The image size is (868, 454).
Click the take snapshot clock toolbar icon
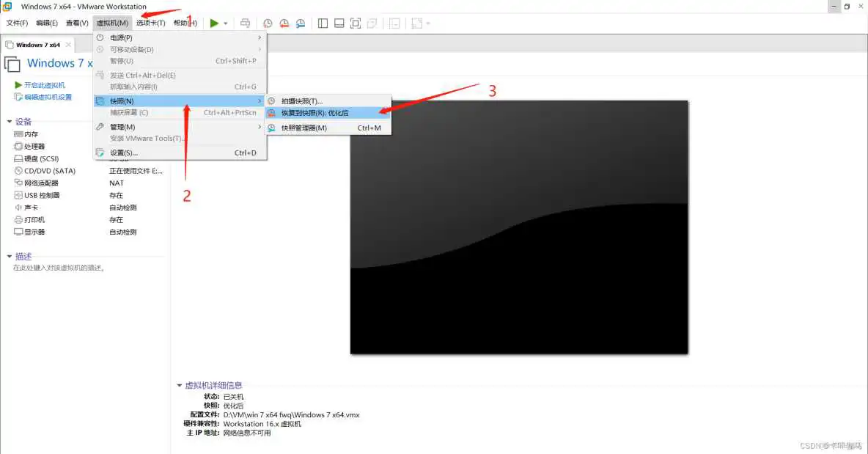pyautogui.click(x=268, y=23)
